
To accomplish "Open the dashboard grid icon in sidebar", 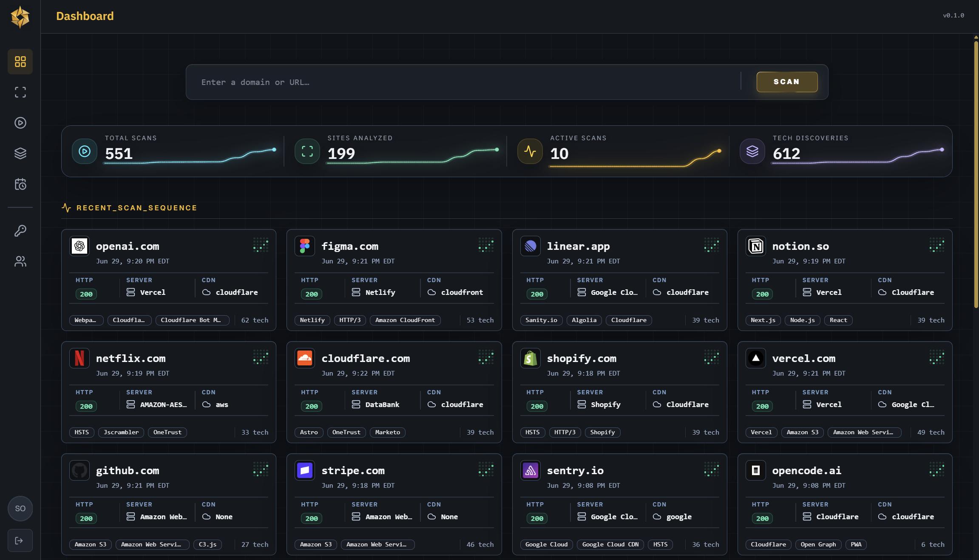I will pyautogui.click(x=20, y=62).
